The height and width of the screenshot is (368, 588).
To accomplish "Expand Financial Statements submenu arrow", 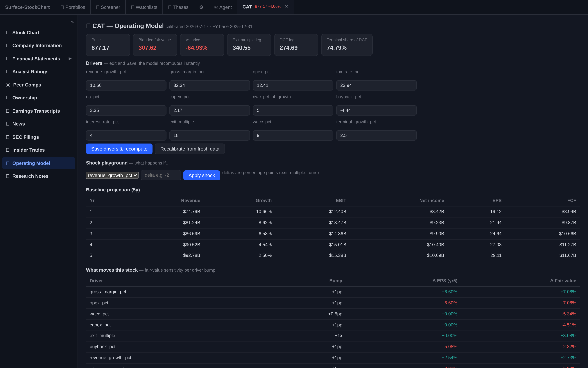I will pyautogui.click(x=70, y=59).
